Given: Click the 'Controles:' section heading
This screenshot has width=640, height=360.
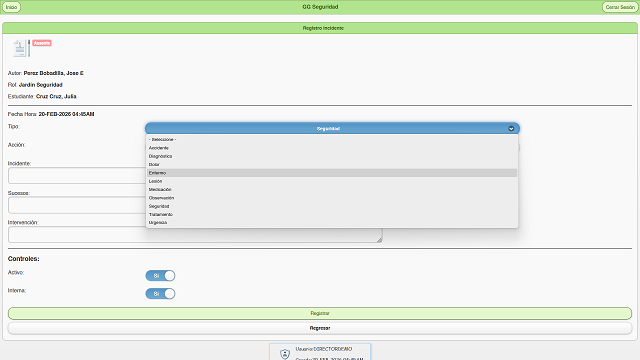Looking at the screenshot, I should (24, 259).
